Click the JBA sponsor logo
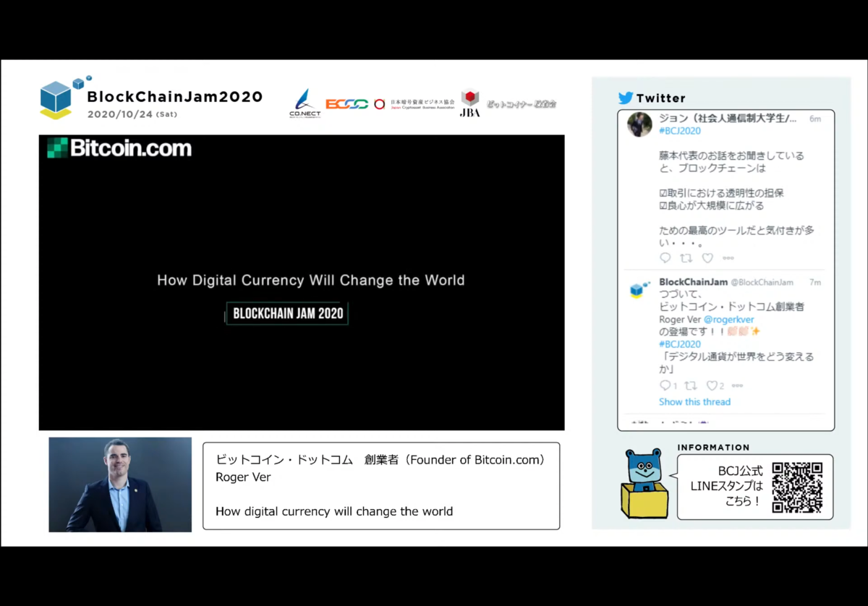This screenshot has height=606, width=868. tap(470, 103)
